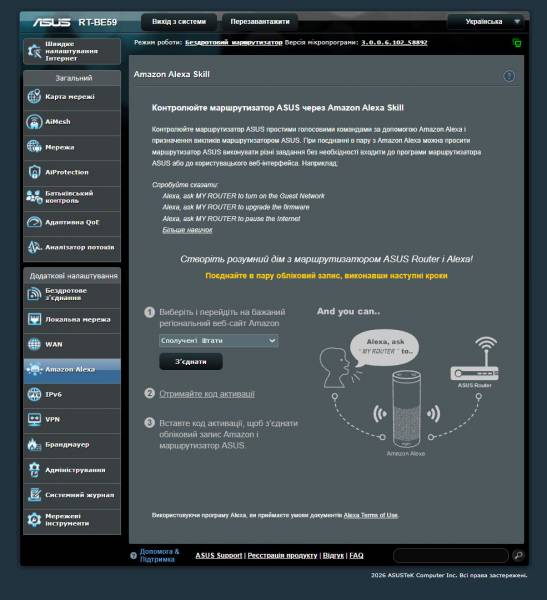The image size is (547, 600).
Task: Open the Alexa Terms of Use link
Action: [371, 515]
